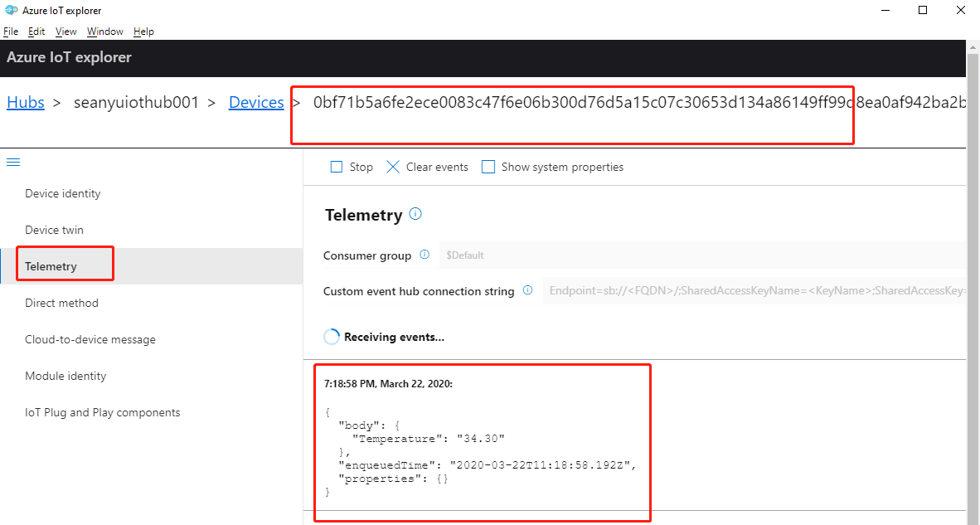Click the info icon beside Consumer group

425,255
